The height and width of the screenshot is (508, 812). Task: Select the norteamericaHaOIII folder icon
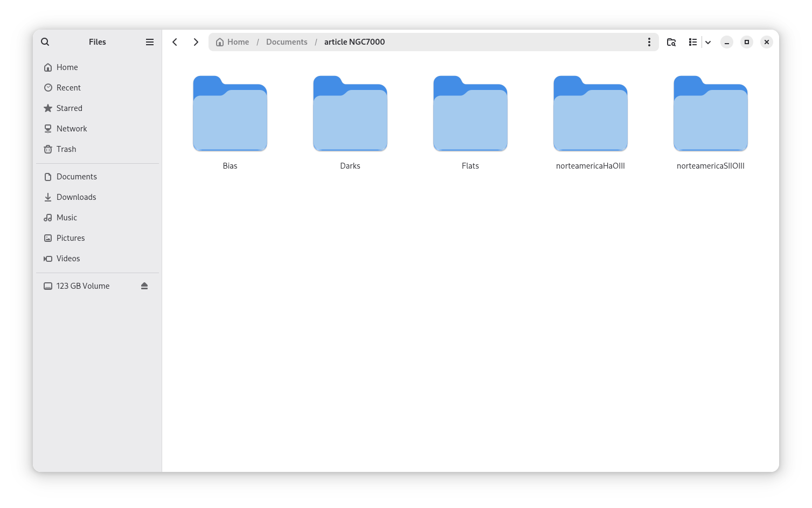click(x=591, y=114)
